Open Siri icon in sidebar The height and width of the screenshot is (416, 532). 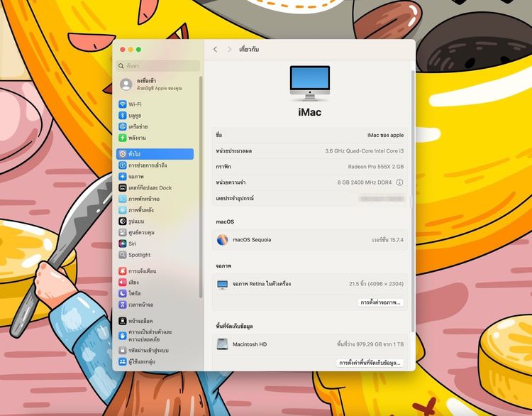tap(123, 243)
